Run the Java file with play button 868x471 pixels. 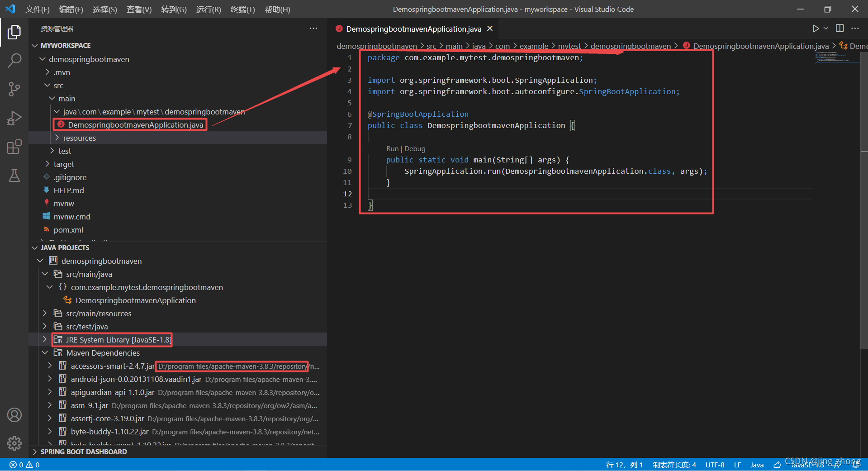click(x=816, y=29)
